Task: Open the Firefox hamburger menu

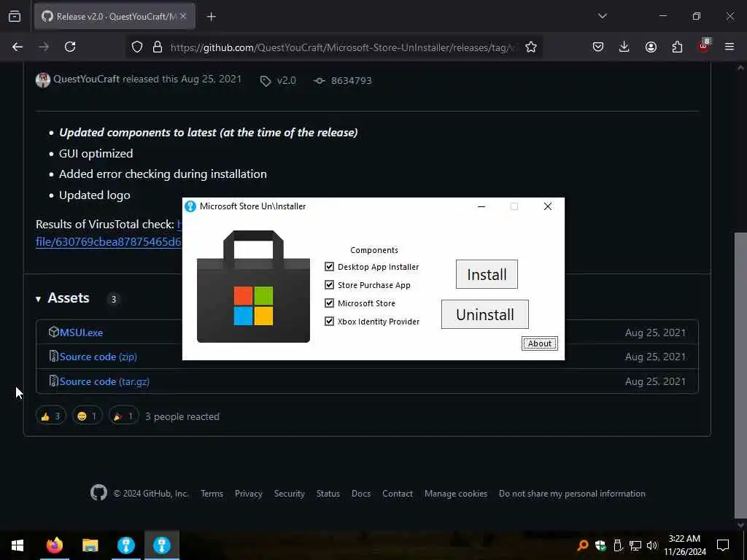Action: (729, 47)
